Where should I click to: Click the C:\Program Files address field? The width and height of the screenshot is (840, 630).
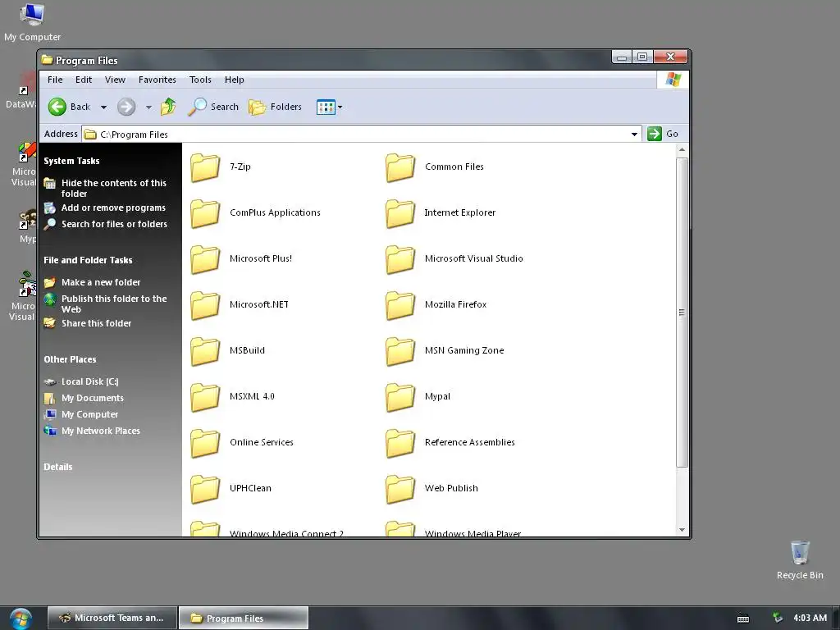click(362, 134)
